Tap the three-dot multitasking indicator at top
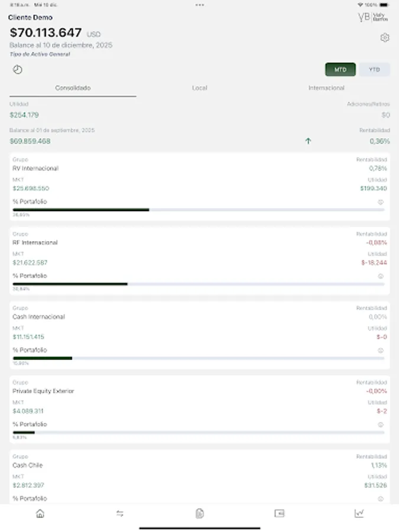Screen dimensions: 399x532 (x=200, y=5)
